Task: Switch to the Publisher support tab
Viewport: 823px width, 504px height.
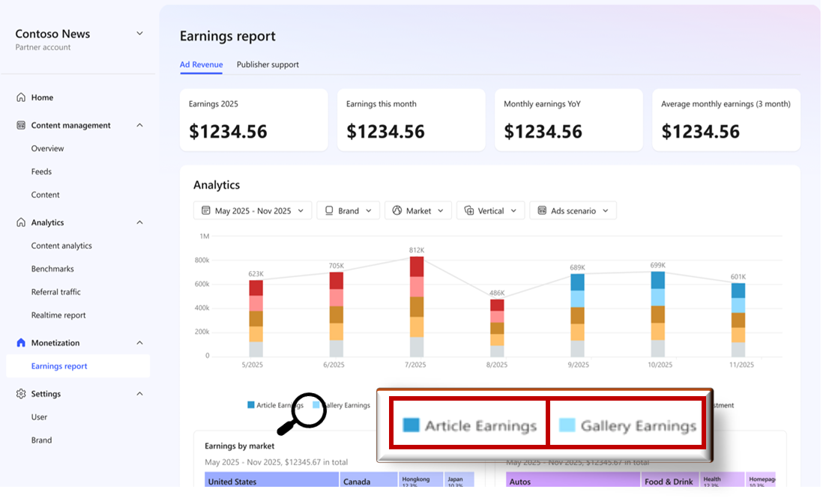Action: [x=268, y=64]
